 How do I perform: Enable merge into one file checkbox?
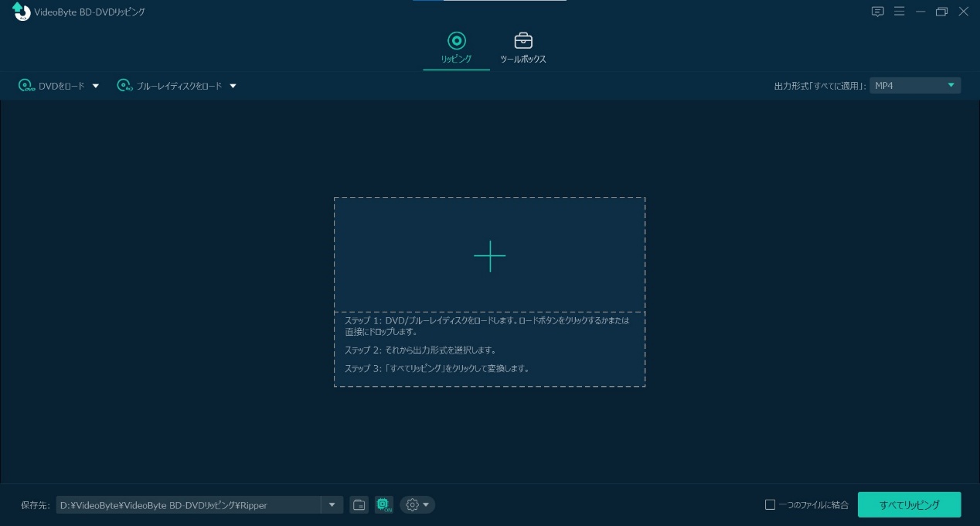click(x=770, y=505)
